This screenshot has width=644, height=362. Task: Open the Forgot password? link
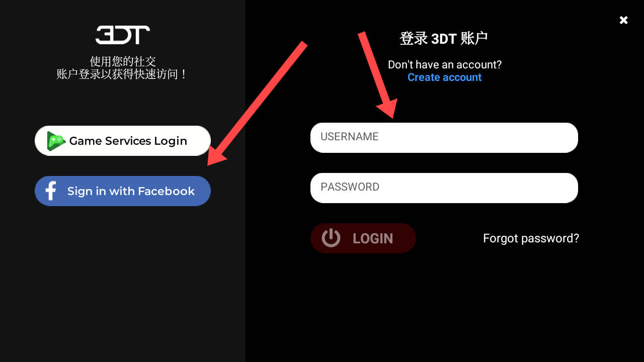pyautogui.click(x=531, y=238)
